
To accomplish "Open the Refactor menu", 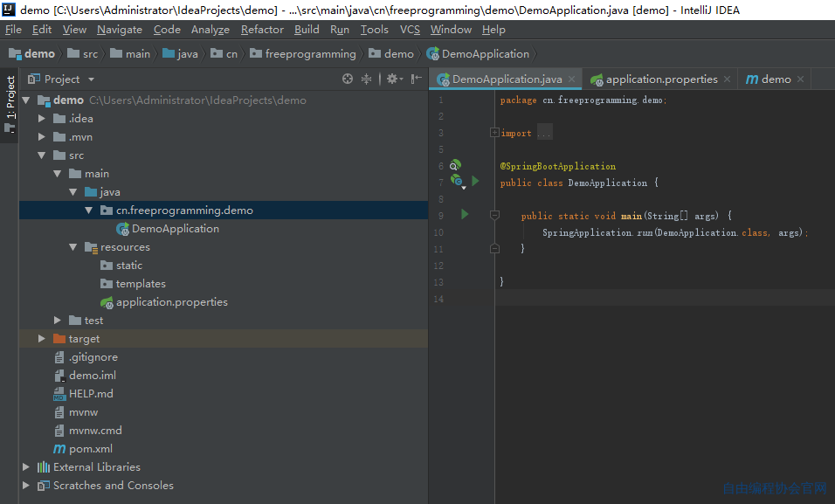I will tap(262, 30).
